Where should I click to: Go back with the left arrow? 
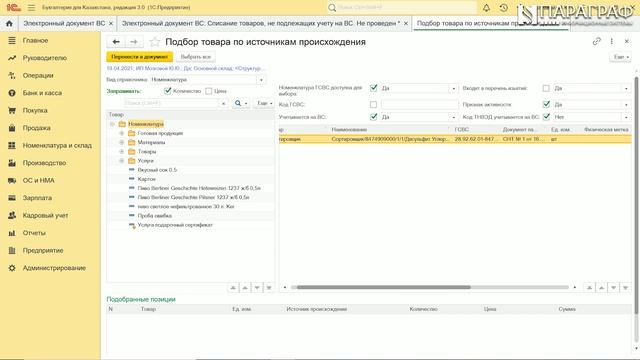click(x=116, y=42)
